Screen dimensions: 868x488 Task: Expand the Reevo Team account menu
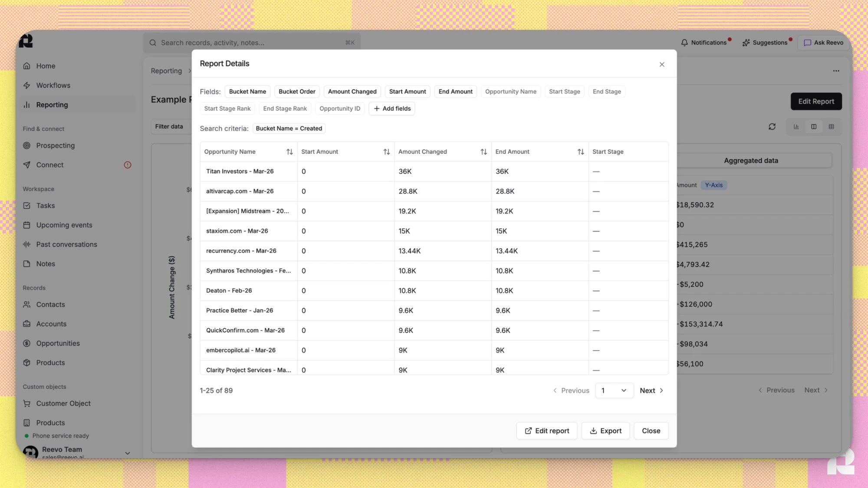tap(127, 453)
